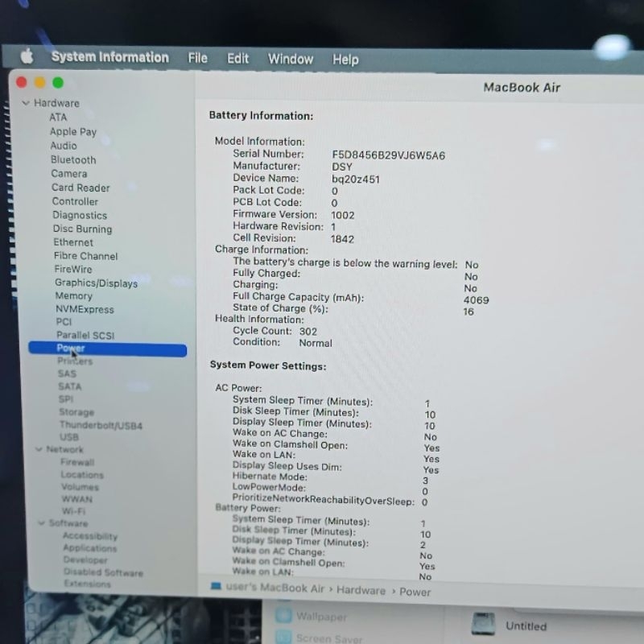Image resolution: width=644 pixels, height=644 pixels.
Task: Click Power in the bottom path bar
Action: (x=415, y=592)
